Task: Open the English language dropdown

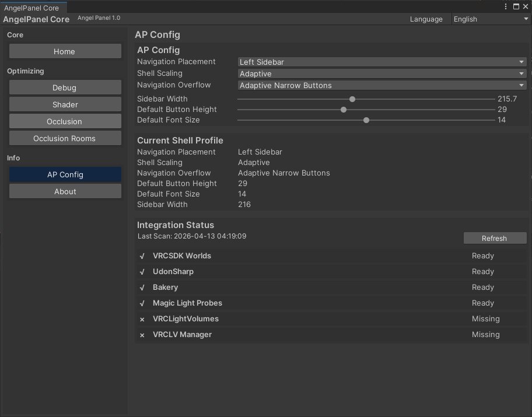Action: pos(490,19)
